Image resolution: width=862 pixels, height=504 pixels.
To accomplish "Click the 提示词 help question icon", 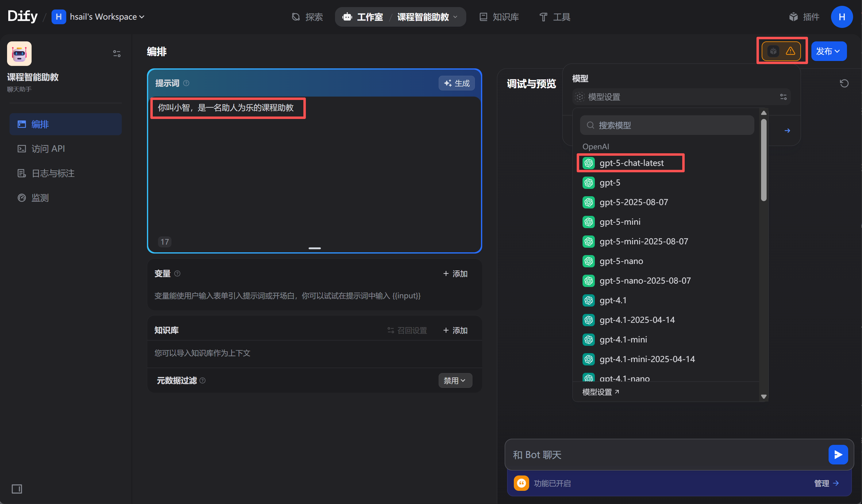I will (x=186, y=83).
